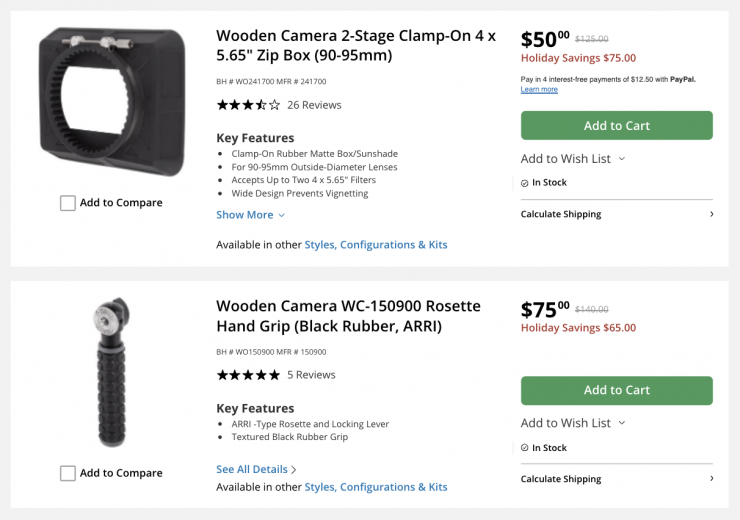Check Add to Compare for Zip Box
Screen dimensions: 740x520
pyautogui.click(x=68, y=203)
